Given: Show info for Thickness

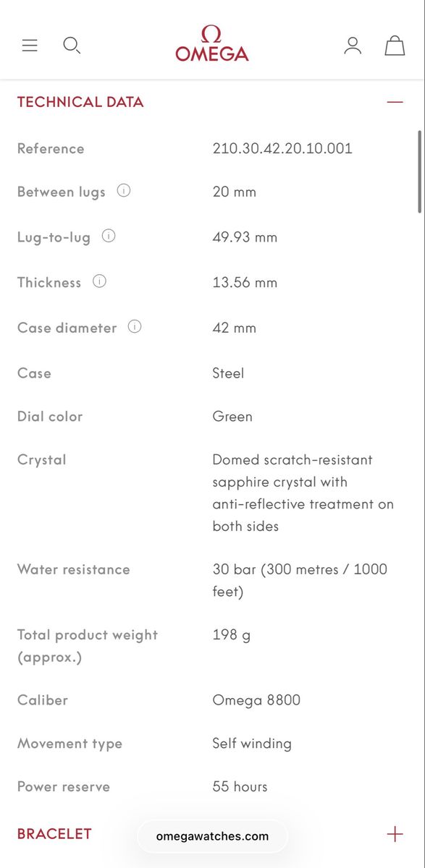Looking at the screenshot, I should click(99, 281).
